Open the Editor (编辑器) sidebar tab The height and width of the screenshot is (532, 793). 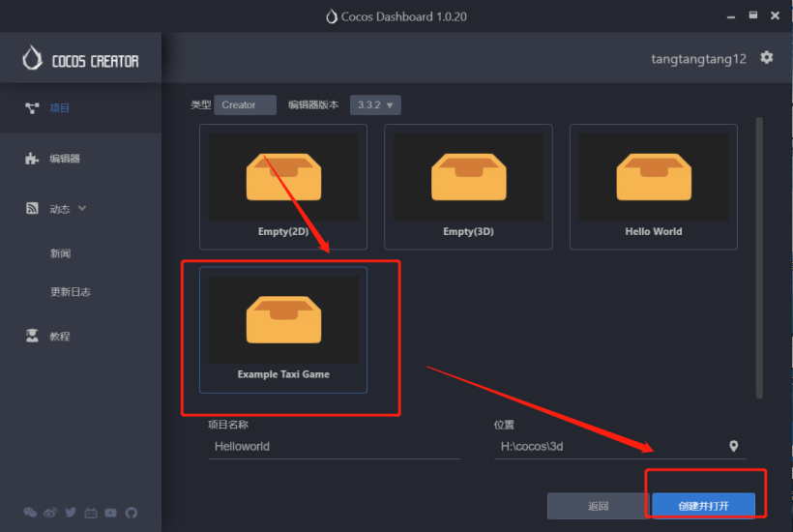pyautogui.click(x=81, y=159)
